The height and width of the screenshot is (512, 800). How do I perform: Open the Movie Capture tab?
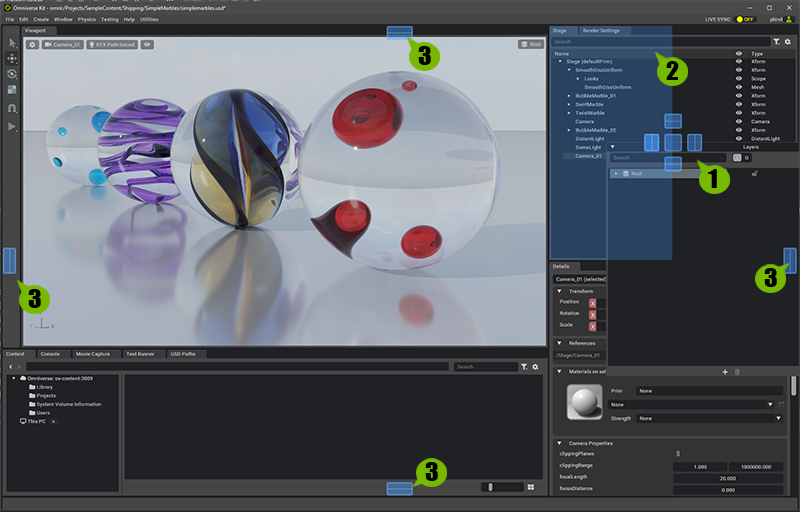(94, 354)
